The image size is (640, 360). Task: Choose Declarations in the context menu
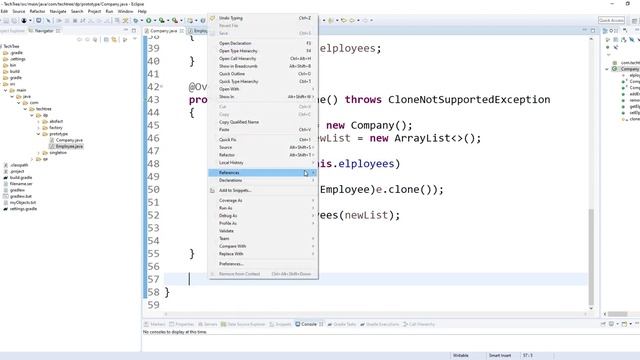click(x=263, y=180)
